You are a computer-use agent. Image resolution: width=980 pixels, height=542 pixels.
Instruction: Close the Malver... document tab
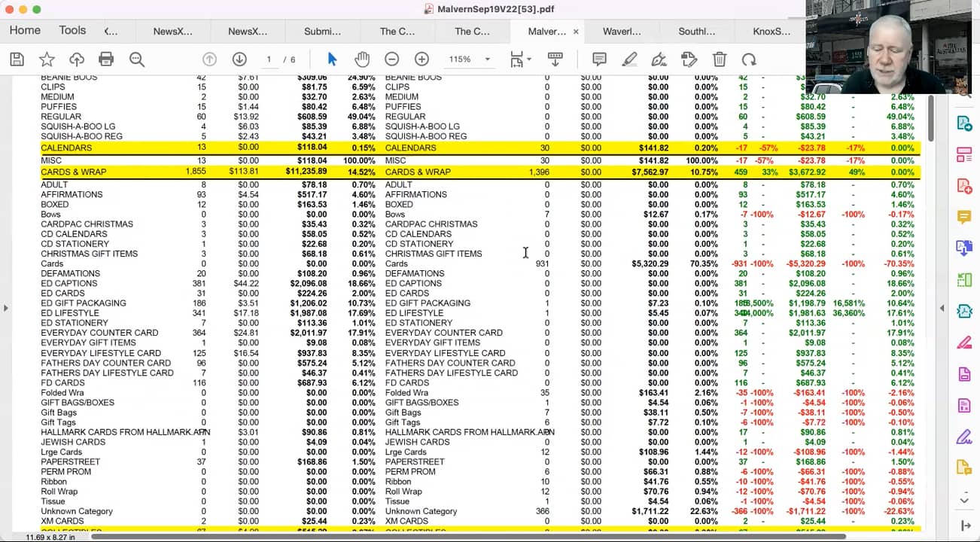tap(576, 32)
